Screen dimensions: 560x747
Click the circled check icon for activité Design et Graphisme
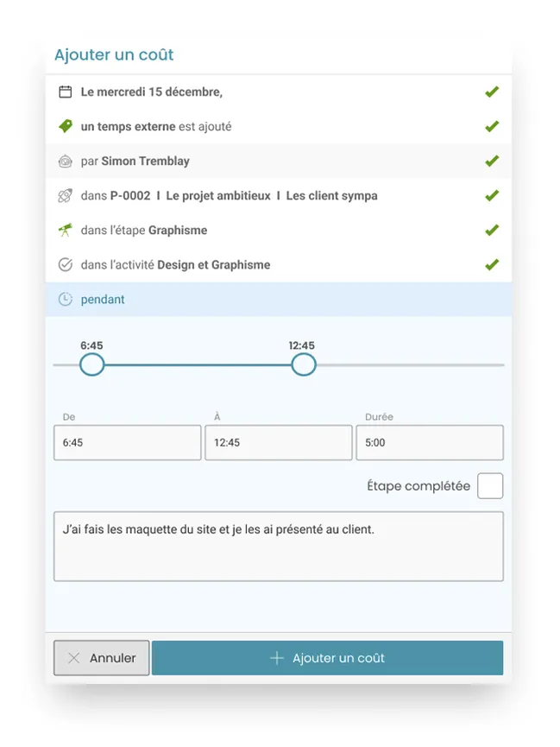tap(66, 264)
